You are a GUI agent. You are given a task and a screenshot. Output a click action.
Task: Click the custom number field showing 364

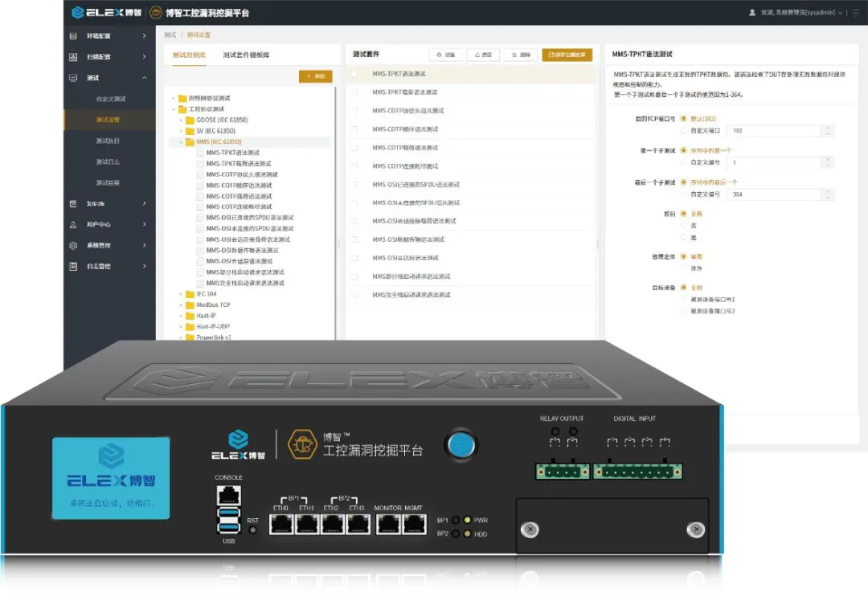(774, 194)
